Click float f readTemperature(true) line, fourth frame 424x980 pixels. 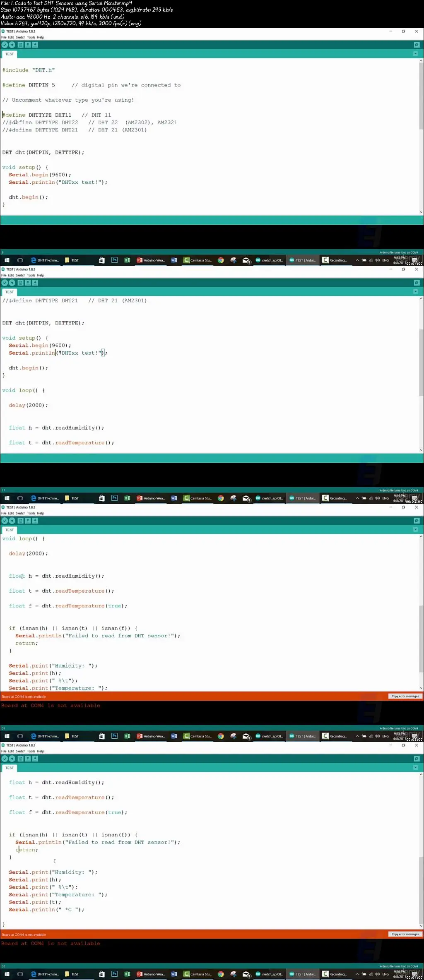point(68,812)
